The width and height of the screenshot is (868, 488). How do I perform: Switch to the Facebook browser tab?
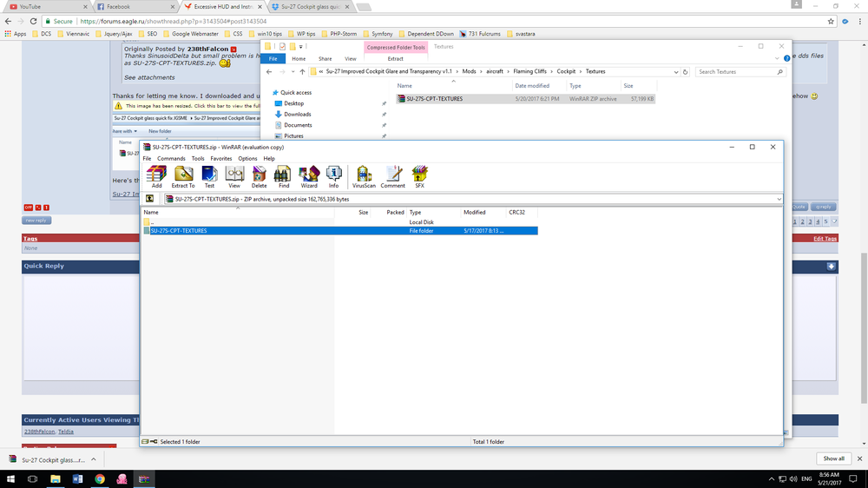pos(135,7)
